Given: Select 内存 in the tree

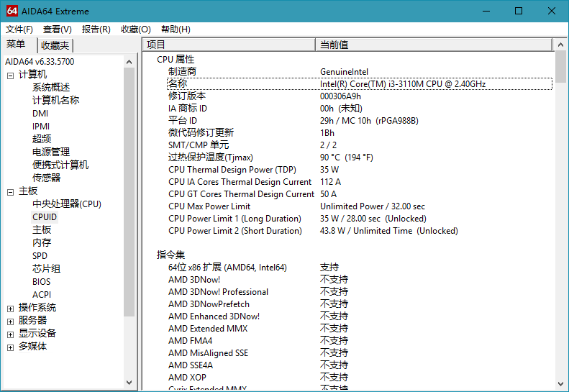Looking at the screenshot, I should [x=42, y=243].
